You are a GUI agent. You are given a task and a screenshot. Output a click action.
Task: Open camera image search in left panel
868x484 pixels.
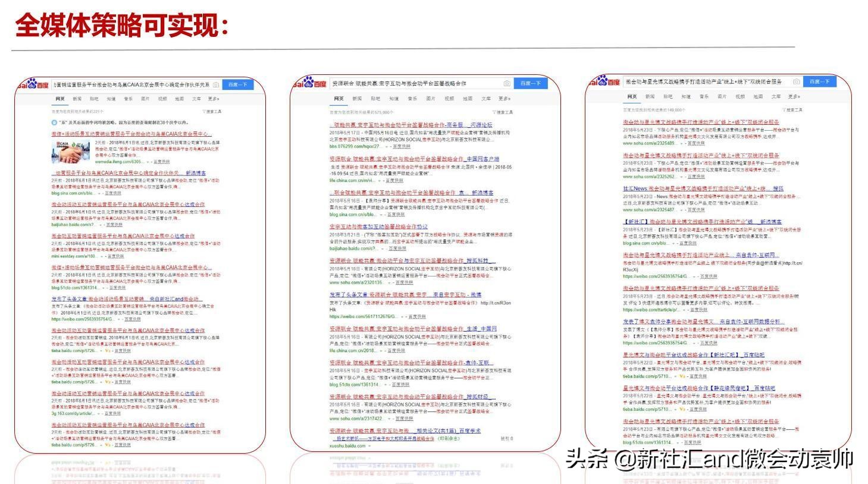pos(215,85)
